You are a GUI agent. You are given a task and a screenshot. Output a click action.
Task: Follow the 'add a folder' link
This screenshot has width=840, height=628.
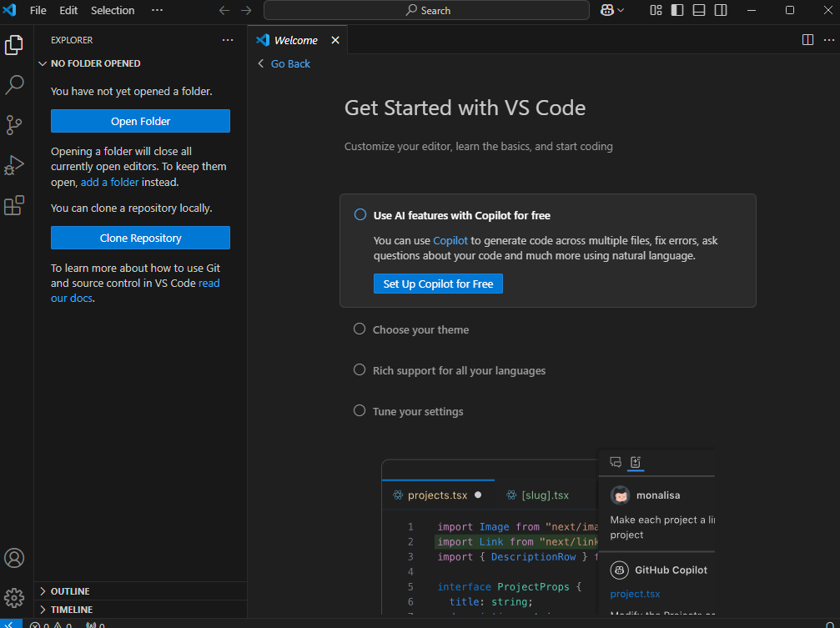point(110,182)
